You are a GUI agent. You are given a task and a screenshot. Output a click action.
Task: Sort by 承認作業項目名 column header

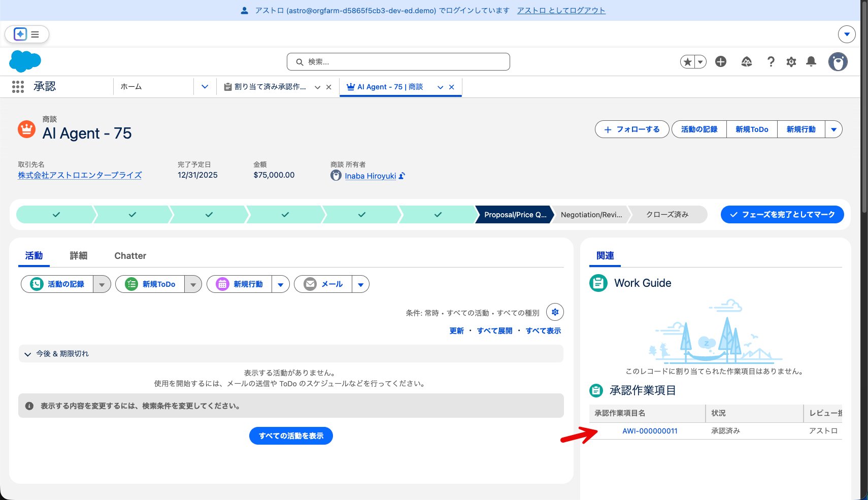click(647, 413)
